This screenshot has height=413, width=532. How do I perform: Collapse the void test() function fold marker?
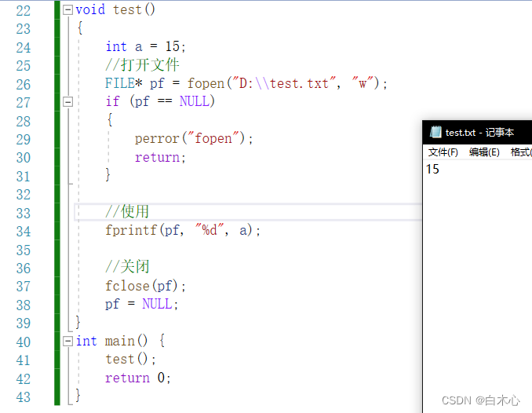tap(67, 10)
